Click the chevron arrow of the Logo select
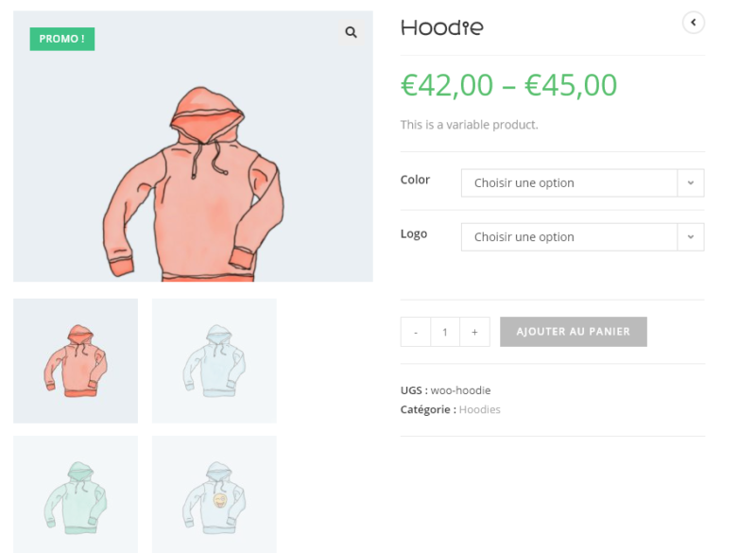This screenshot has width=756, height=553. click(x=691, y=237)
